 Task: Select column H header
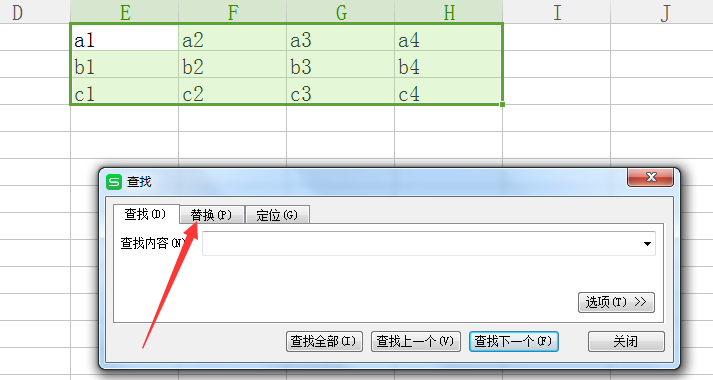pos(448,12)
